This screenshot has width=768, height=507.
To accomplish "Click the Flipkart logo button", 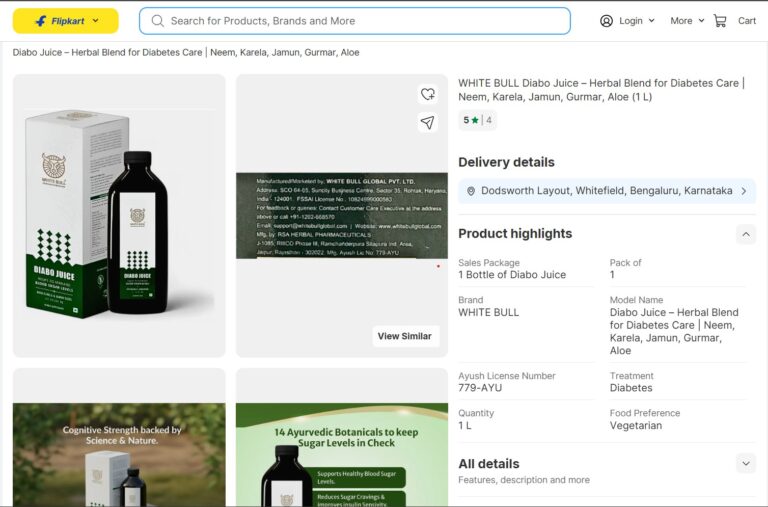I will [x=58, y=21].
